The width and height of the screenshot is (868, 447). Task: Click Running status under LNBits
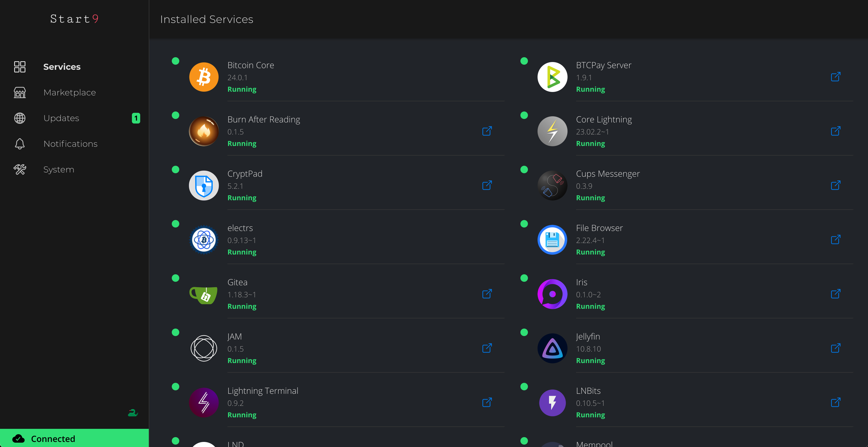(591, 415)
